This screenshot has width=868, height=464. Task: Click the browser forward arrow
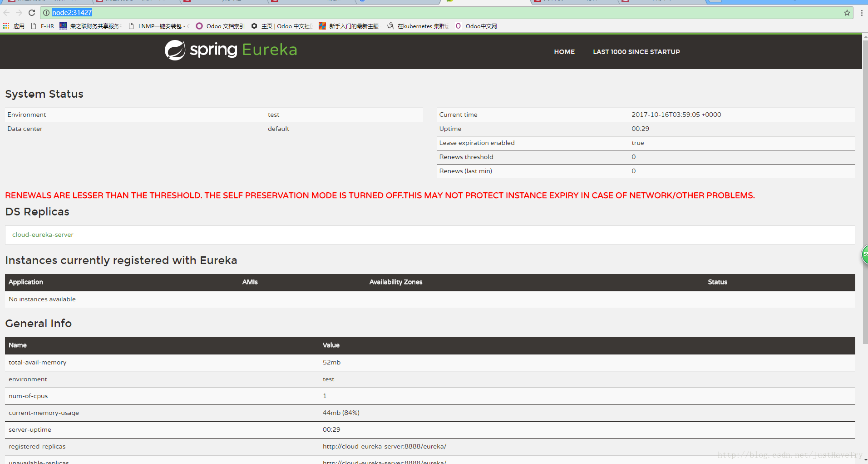pos(19,13)
